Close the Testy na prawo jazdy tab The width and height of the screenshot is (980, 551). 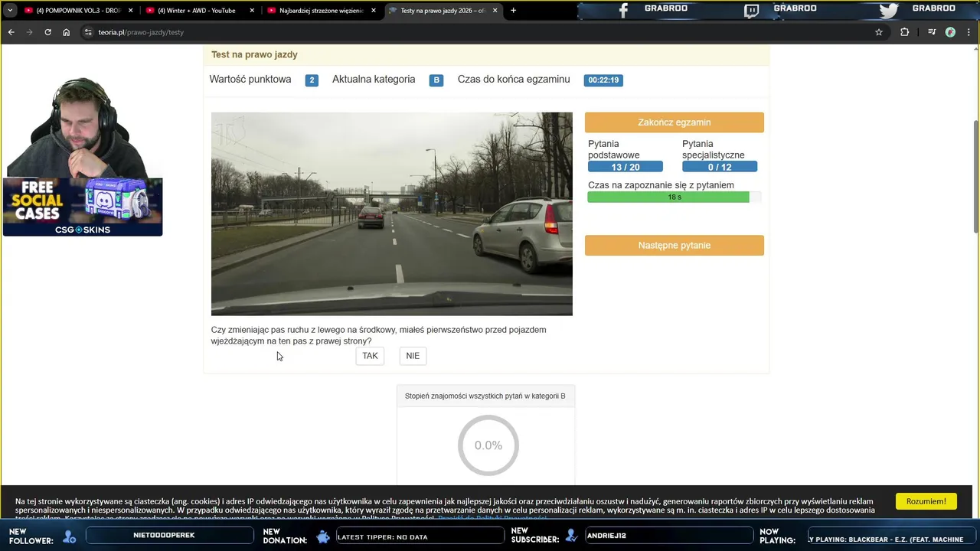point(495,11)
